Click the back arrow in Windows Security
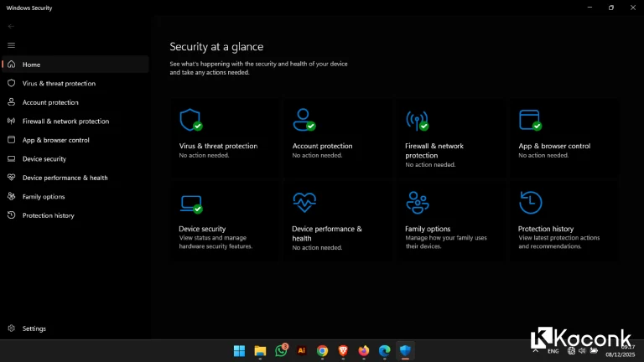This screenshot has height=362, width=644. (x=11, y=26)
